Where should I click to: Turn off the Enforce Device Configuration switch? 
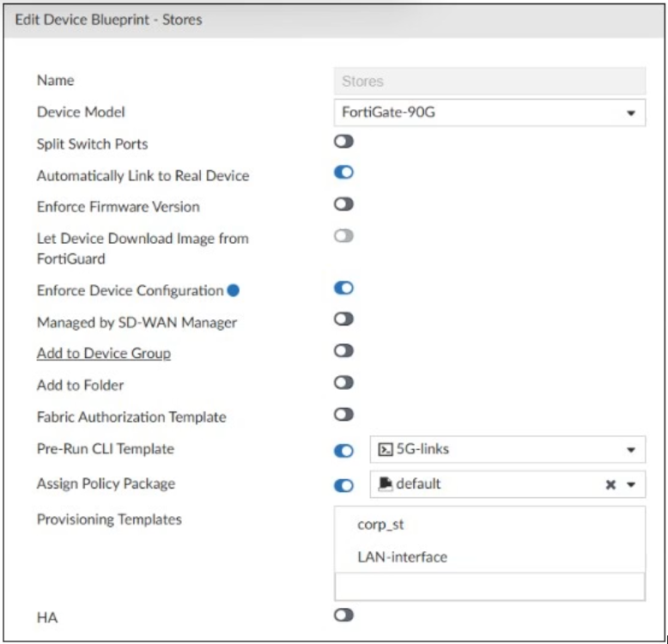(x=343, y=289)
